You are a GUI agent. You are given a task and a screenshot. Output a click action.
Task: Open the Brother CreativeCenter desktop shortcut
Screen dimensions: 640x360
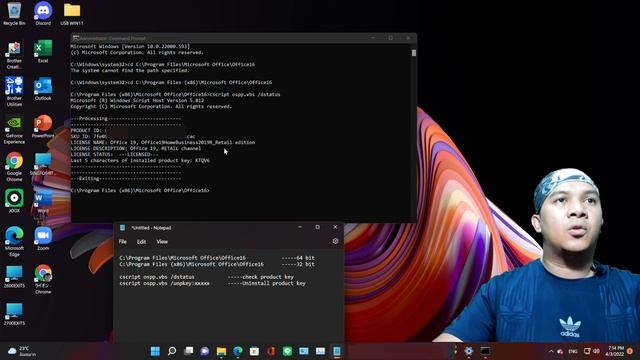14,55
